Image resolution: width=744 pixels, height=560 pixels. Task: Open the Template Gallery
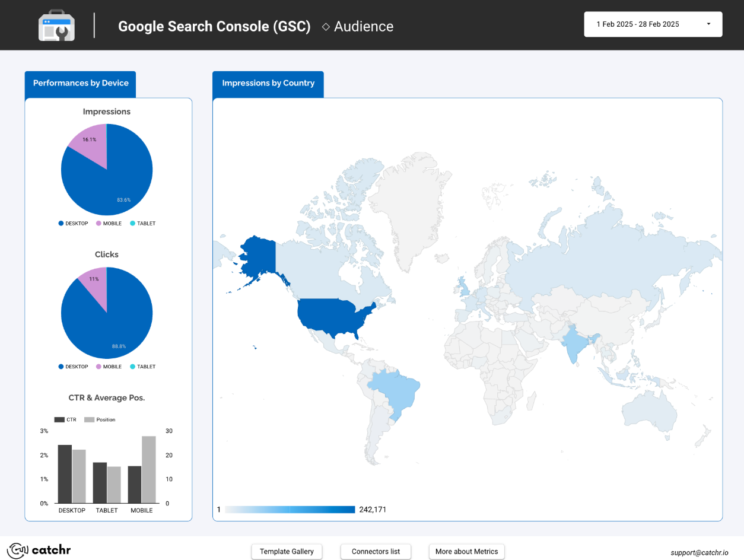287,551
